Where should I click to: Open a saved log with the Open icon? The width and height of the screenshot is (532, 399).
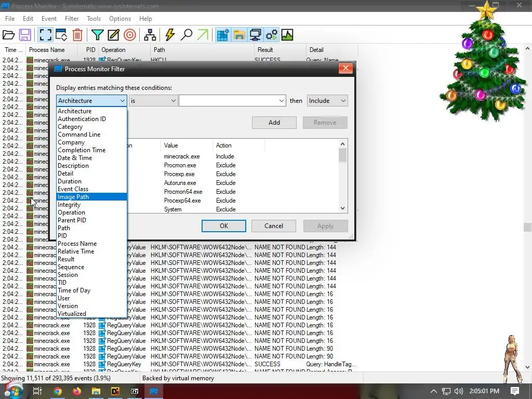[8, 35]
